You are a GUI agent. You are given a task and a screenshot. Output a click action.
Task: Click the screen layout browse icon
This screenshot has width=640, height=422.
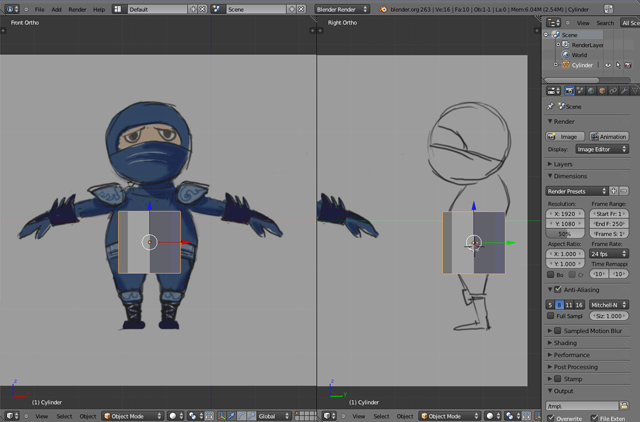coord(118,9)
